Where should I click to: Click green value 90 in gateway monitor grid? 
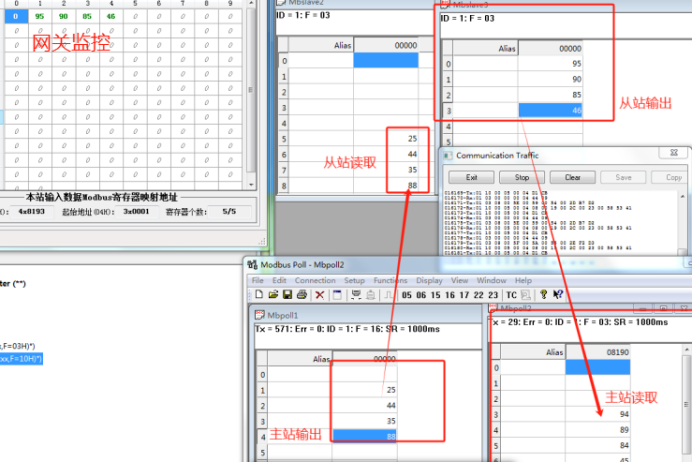click(64, 16)
